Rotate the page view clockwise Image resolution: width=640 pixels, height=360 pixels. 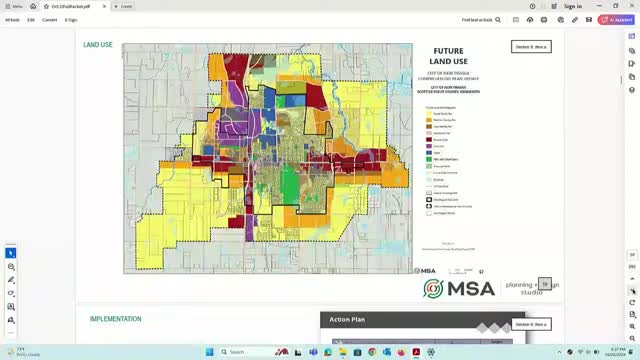[x=632, y=303]
